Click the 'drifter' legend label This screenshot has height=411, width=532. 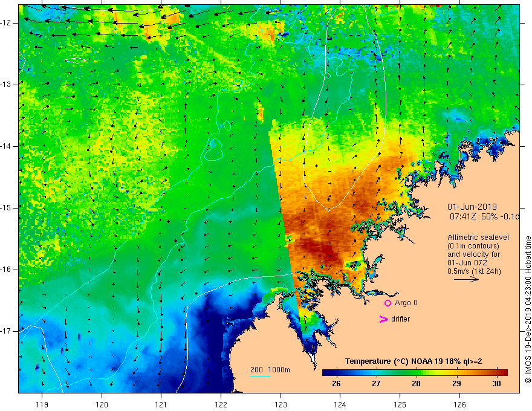click(x=400, y=319)
